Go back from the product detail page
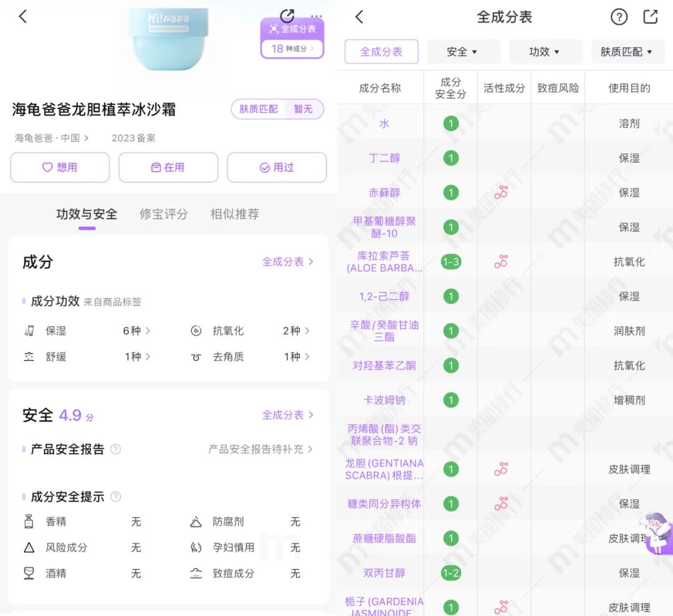673x616 pixels. click(x=23, y=17)
